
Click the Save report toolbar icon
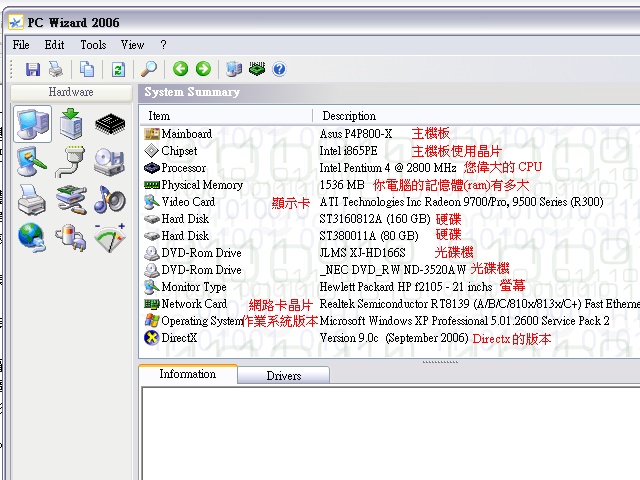33,69
